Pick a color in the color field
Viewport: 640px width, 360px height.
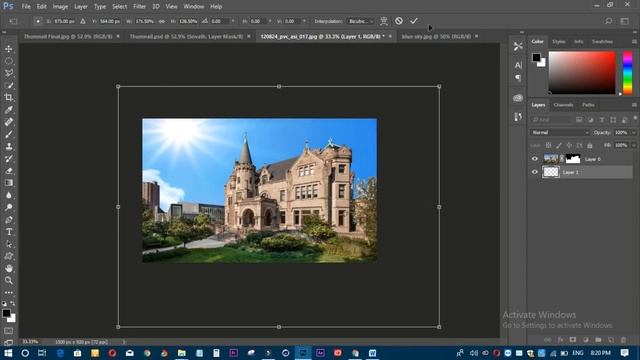pos(582,73)
